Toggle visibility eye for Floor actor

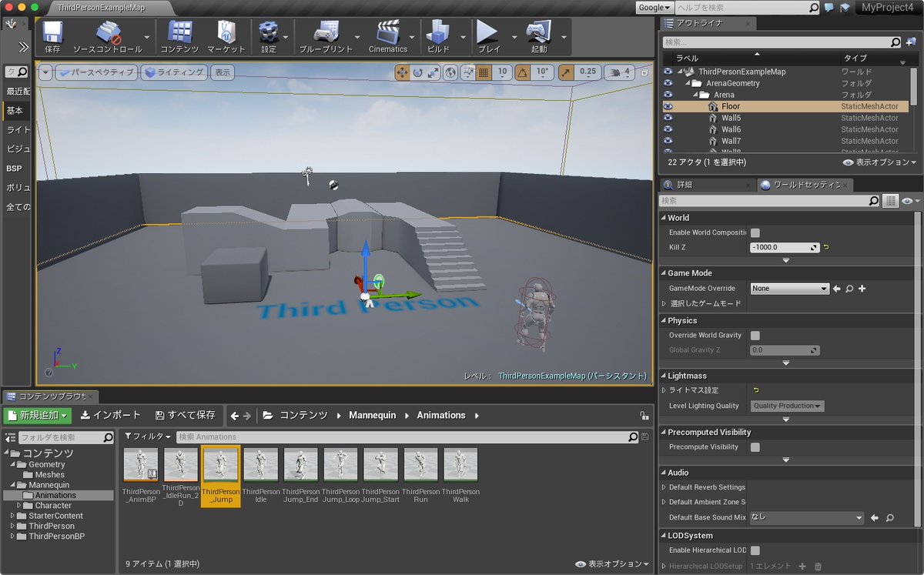point(668,106)
